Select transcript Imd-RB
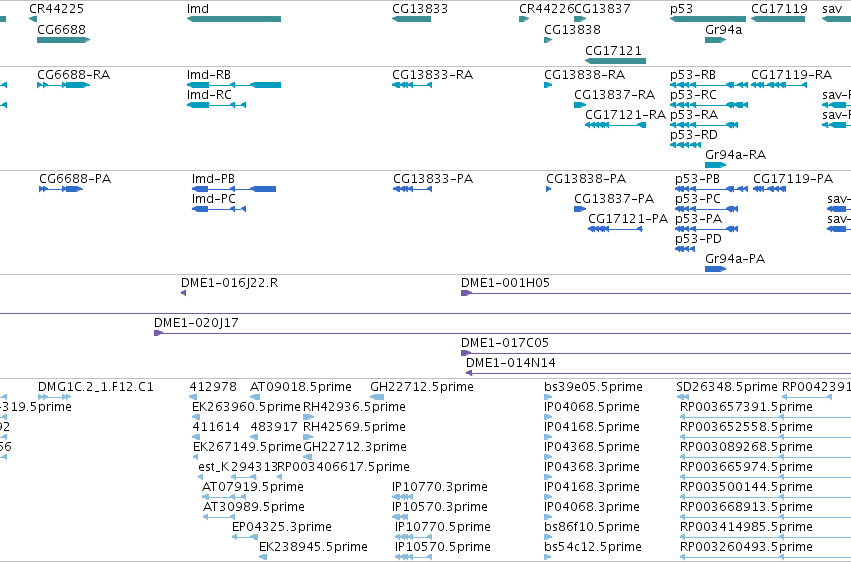 [x=234, y=85]
